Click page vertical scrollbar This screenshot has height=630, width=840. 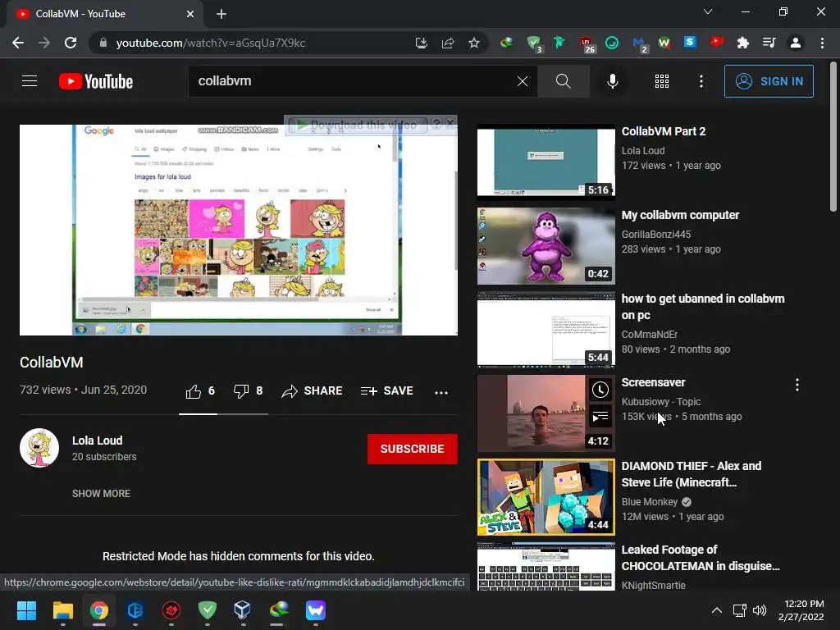[x=833, y=137]
